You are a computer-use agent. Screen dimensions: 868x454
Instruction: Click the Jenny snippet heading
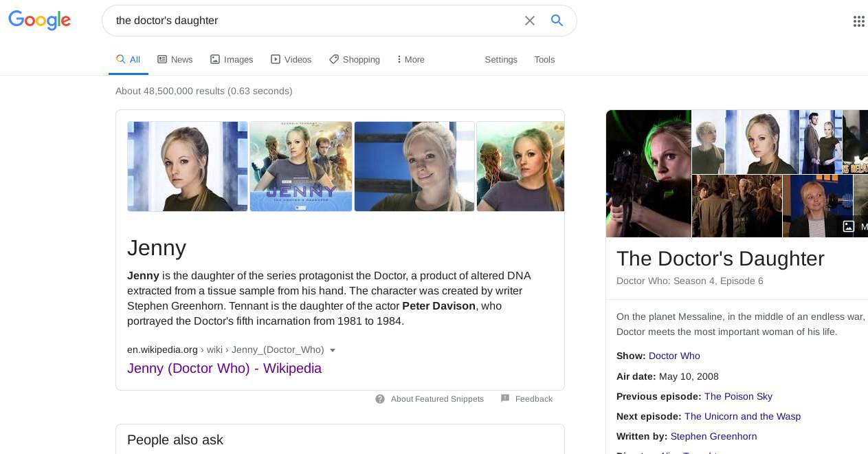[157, 248]
